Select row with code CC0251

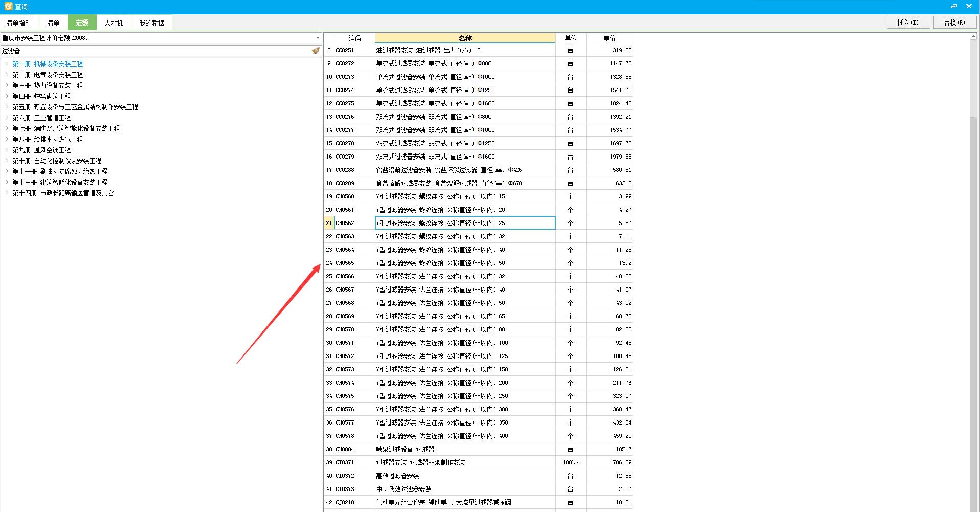pyautogui.click(x=478, y=50)
